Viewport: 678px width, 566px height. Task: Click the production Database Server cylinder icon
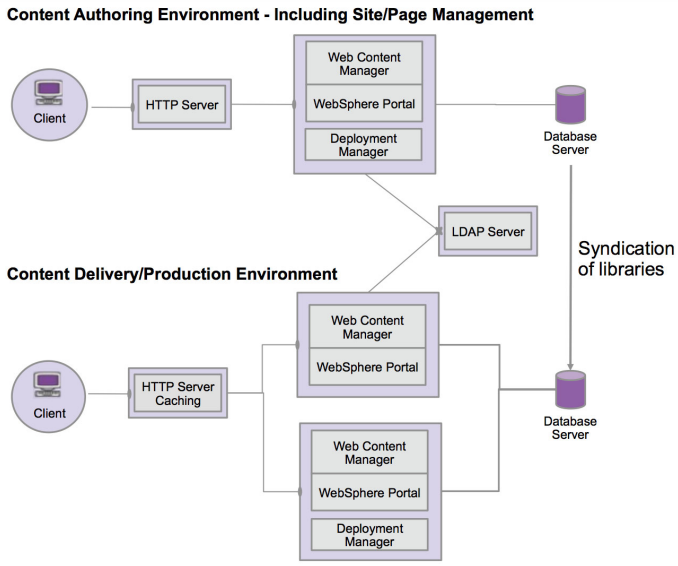coord(570,390)
